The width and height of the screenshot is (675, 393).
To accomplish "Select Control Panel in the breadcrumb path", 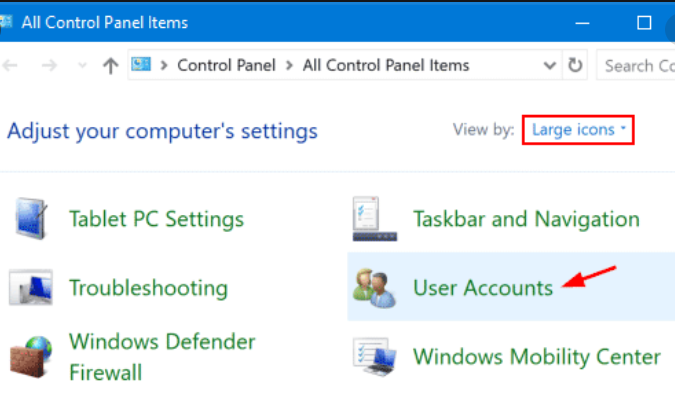I will (226, 65).
